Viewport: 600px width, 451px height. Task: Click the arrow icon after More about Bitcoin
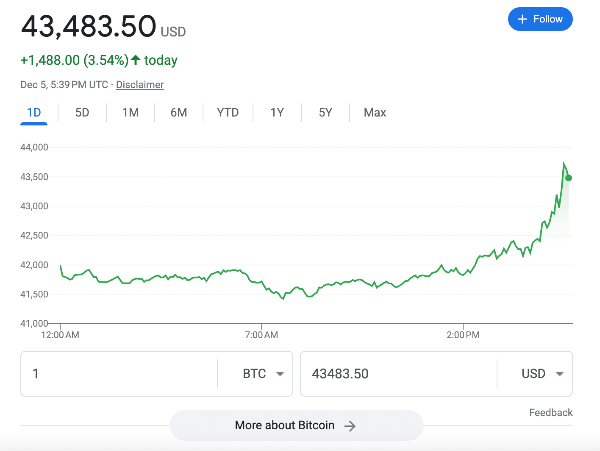tap(350, 426)
